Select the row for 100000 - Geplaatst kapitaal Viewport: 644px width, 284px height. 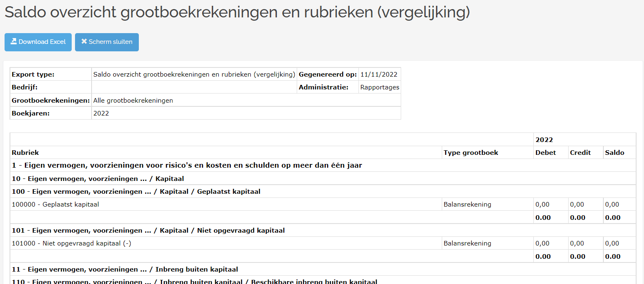click(x=166, y=204)
